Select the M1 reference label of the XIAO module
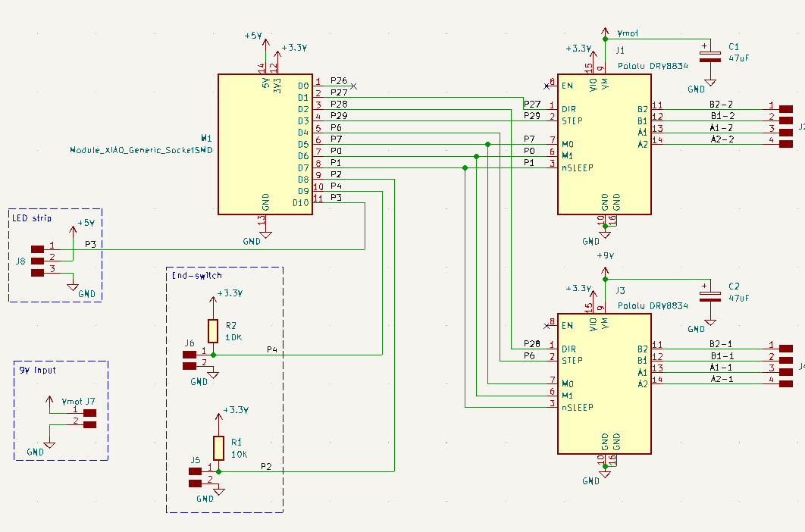 click(x=206, y=138)
